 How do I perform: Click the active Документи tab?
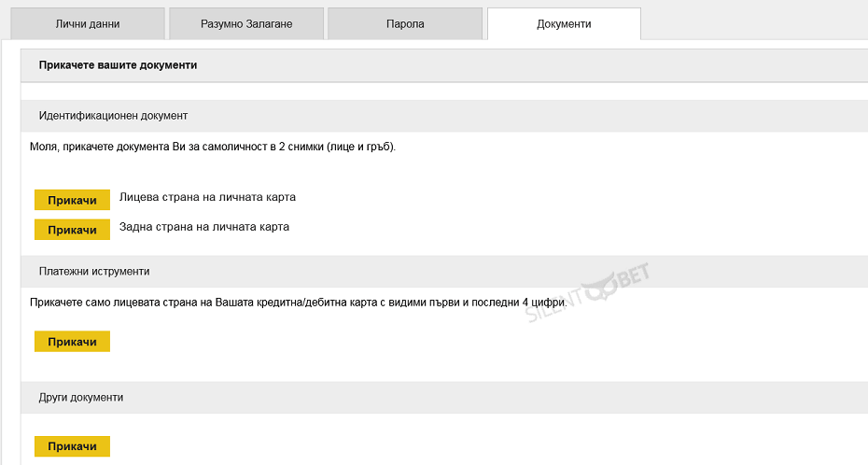tap(564, 24)
